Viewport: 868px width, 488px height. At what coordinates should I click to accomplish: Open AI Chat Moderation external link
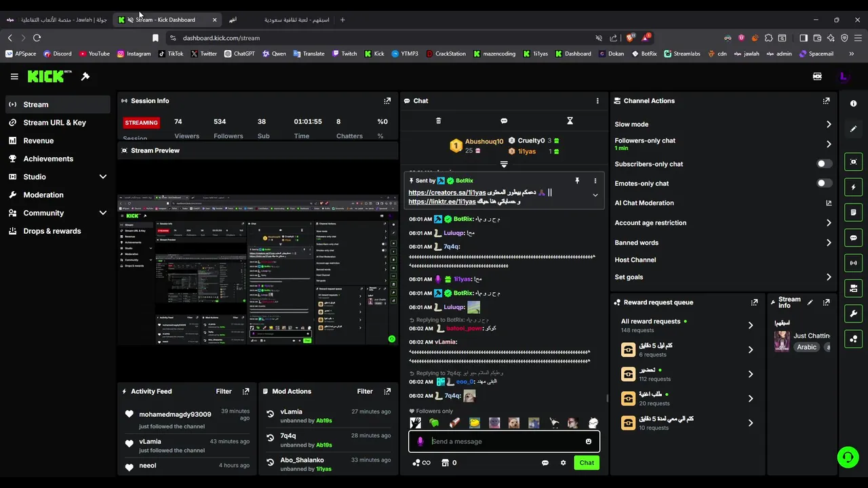tap(829, 203)
